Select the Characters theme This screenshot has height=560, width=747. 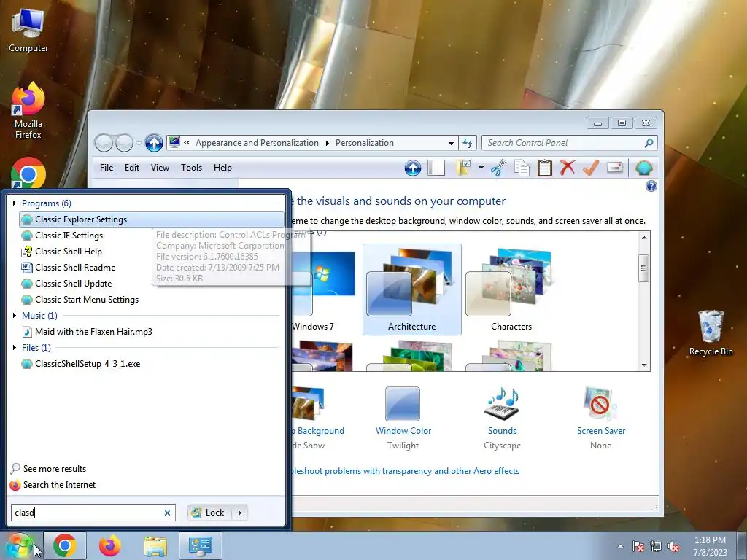511,289
